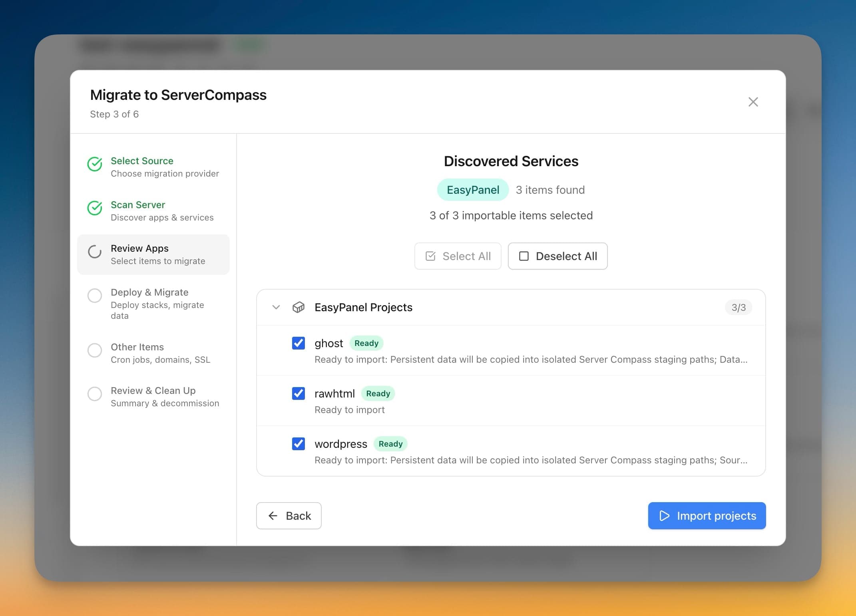This screenshot has width=856, height=616.
Task: Select the Review Apps step label
Action: [139, 248]
